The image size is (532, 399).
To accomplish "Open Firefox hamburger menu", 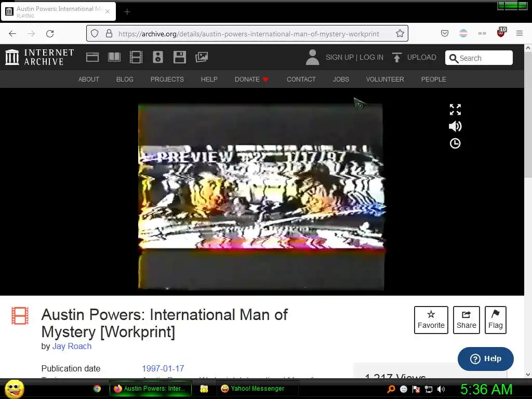I will point(520,33).
